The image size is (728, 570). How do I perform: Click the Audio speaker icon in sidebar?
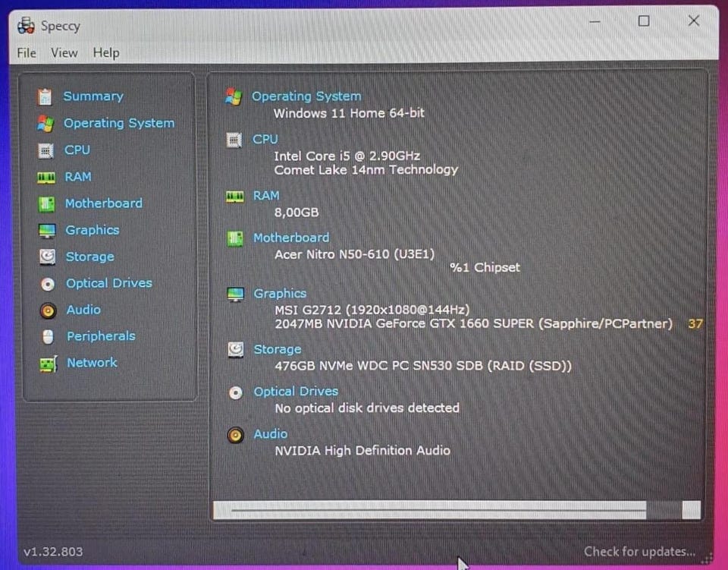point(48,310)
